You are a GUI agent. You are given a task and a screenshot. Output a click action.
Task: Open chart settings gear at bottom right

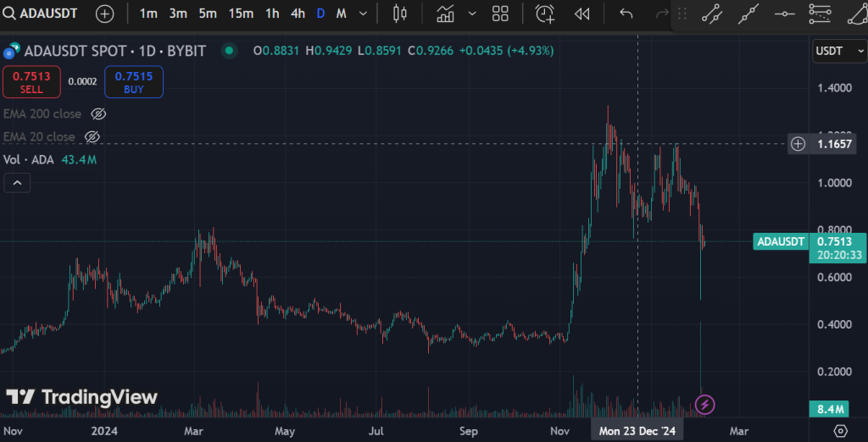click(841, 431)
